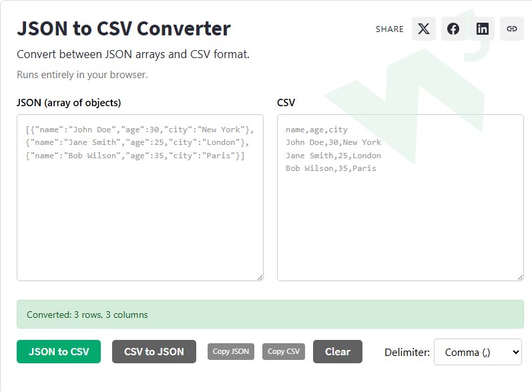Focus the JSON array of objects input box
The width and height of the screenshot is (532, 392).
pos(140,198)
